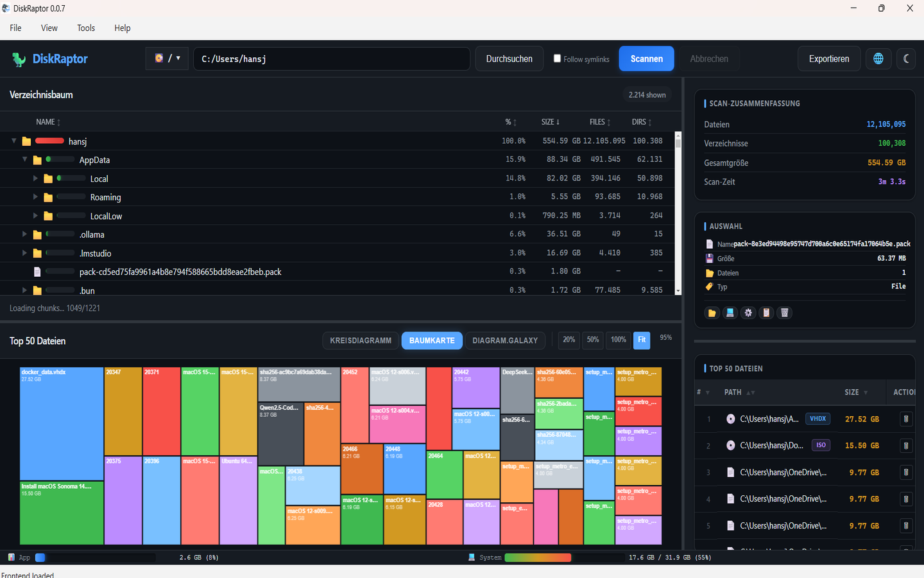The image size is (924, 578).
Task: Switch to the Kreisdiagramm tab
Action: [x=361, y=340]
